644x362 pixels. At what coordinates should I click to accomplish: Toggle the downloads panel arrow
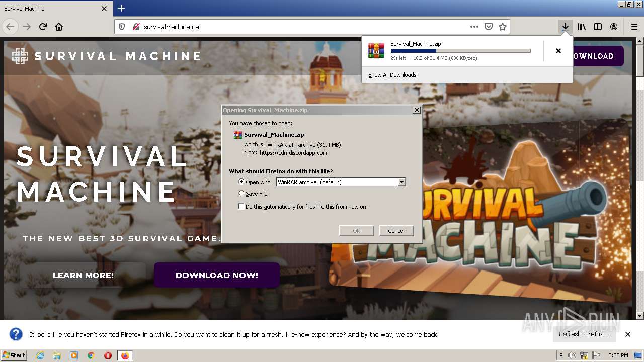[x=566, y=27]
